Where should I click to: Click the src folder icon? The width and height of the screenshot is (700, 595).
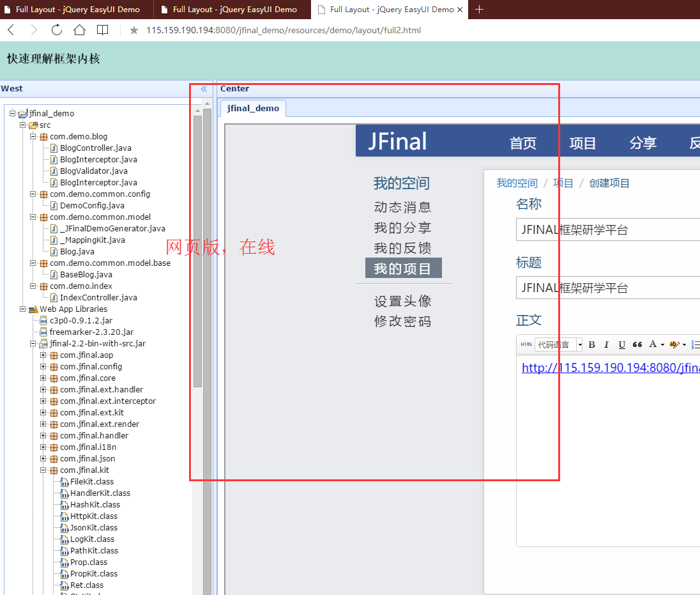[33, 125]
